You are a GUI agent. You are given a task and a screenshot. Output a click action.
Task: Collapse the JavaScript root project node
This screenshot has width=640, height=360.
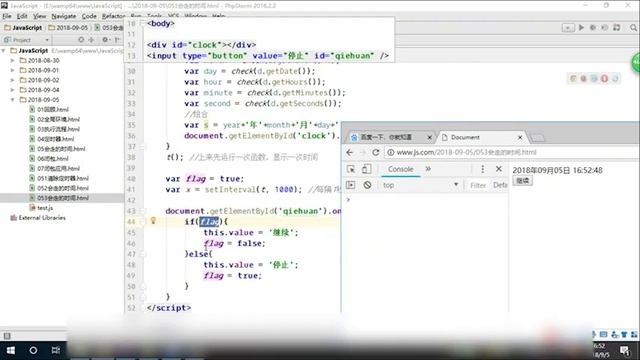pyautogui.click(x=4, y=51)
